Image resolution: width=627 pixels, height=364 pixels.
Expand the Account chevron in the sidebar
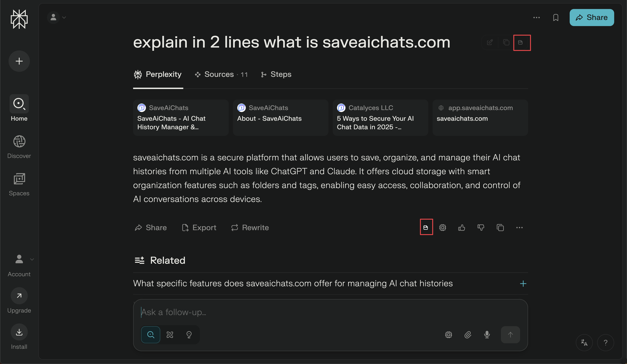coord(32,259)
